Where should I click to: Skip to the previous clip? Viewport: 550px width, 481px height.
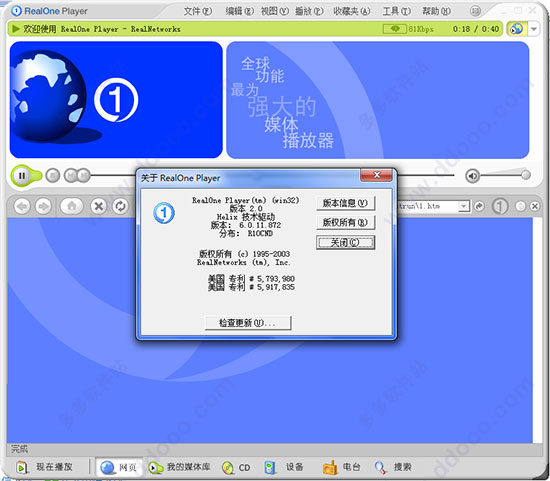70,175
